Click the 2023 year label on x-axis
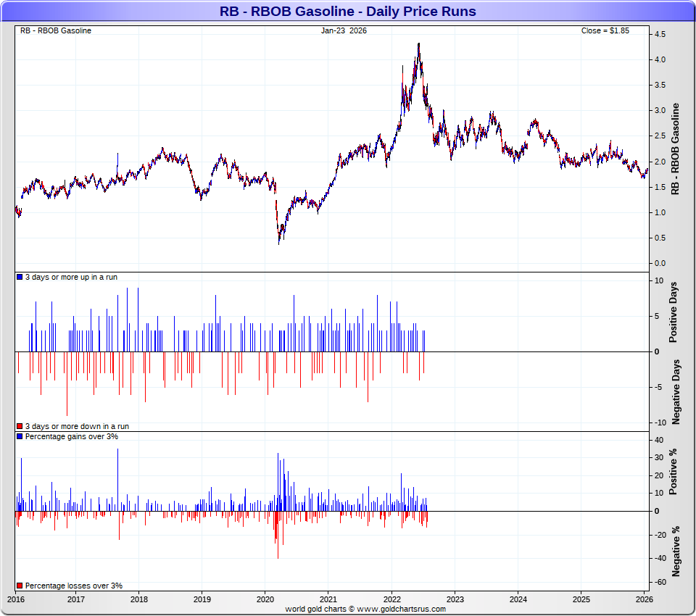Viewport: 696px width, 616px height. pos(455,599)
